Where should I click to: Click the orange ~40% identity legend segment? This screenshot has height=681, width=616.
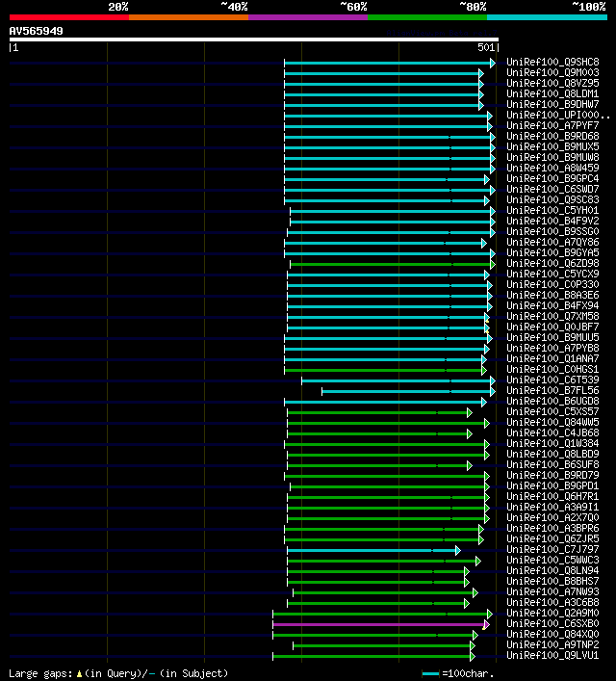[x=189, y=17]
